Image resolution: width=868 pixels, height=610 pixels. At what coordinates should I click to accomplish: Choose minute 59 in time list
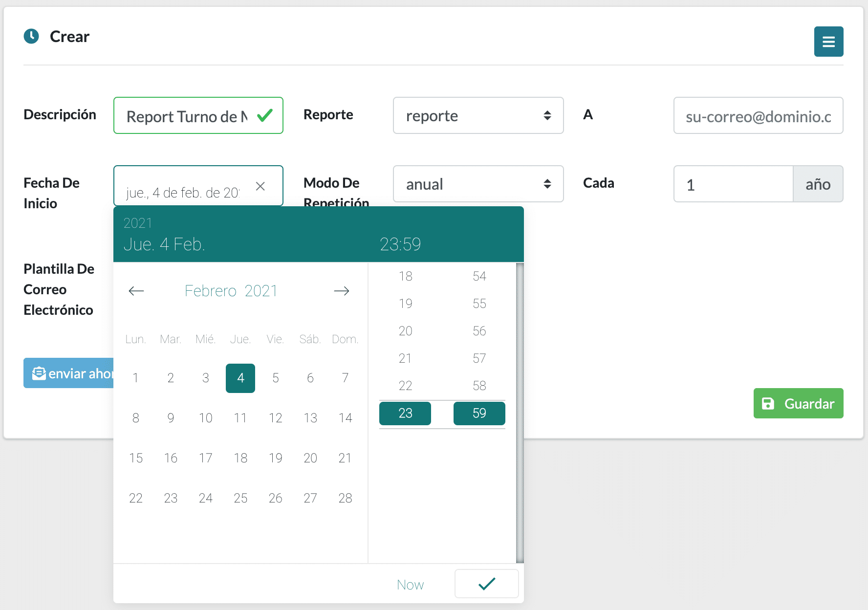pos(479,413)
